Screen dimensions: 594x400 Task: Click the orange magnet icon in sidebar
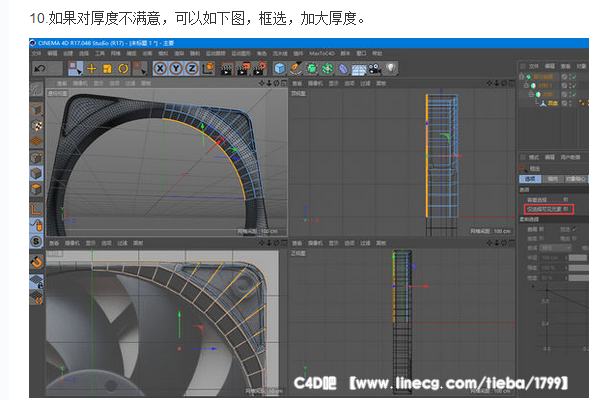point(36,261)
